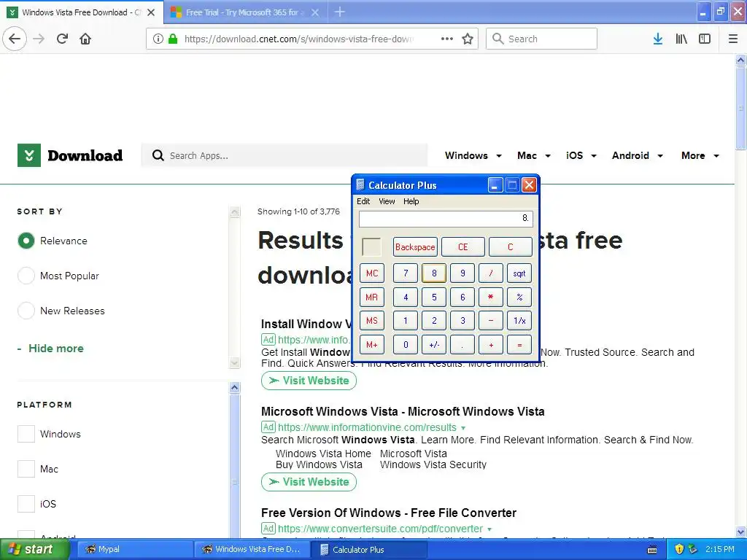This screenshot has height=560, width=747.
Task: Click the site information icon in address bar
Action: 158,39
